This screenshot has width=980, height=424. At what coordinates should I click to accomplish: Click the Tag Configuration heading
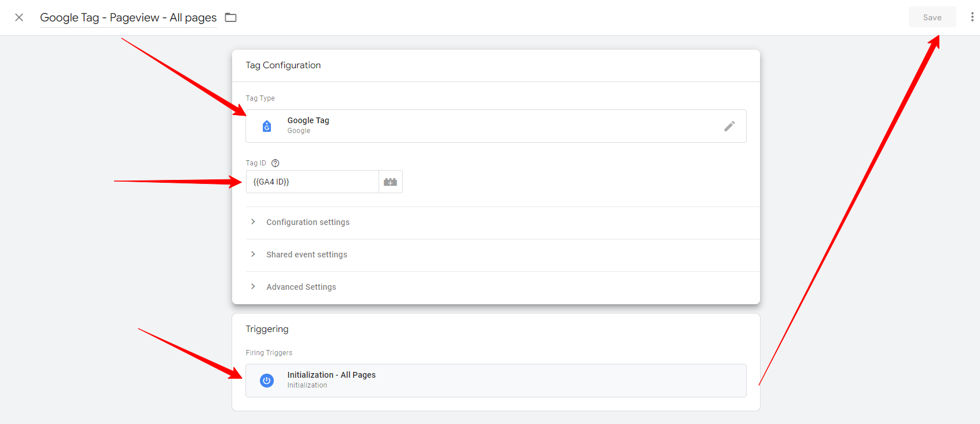click(x=283, y=65)
